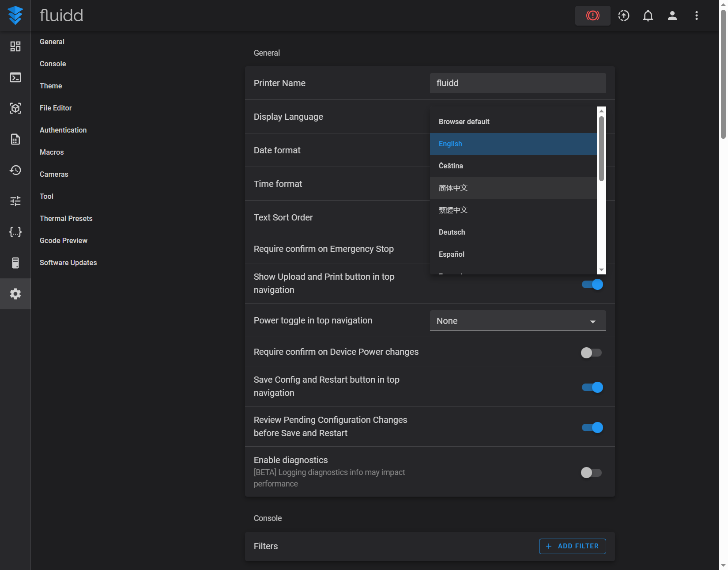Image resolution: width=728 pixels, height=570 pixels.
Task: Select Español language option
Action: [513, 255]
